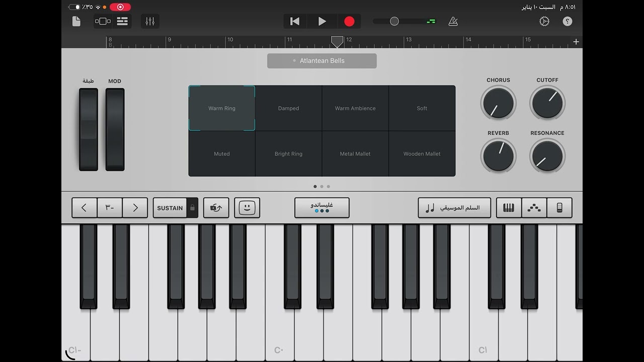Viewport: 644px width, 362px height.
Task: Open keyboard controls settings icon
Action: click(x=559, y=208)
